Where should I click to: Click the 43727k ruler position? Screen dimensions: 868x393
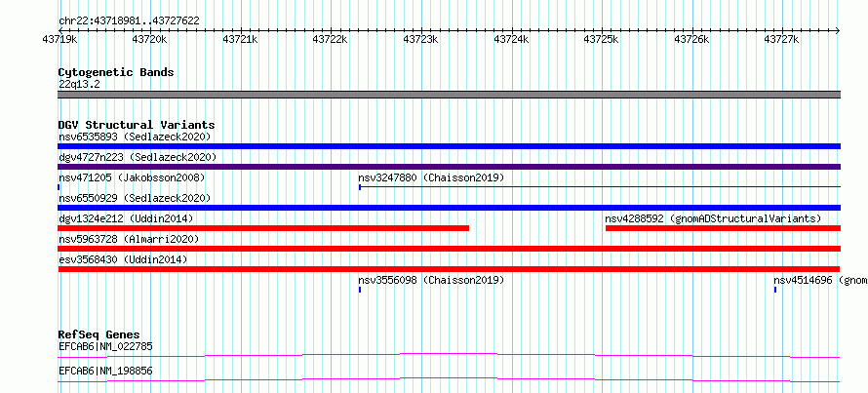(782, 39)
